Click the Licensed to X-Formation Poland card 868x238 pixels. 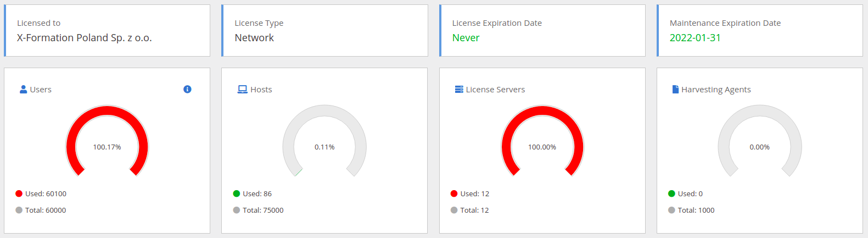tap(107, 31)
